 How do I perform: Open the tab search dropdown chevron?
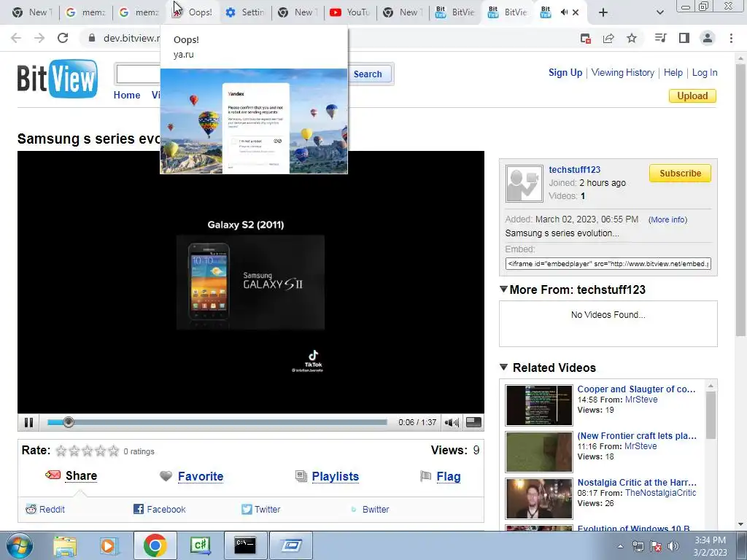[x=659, y=12]
